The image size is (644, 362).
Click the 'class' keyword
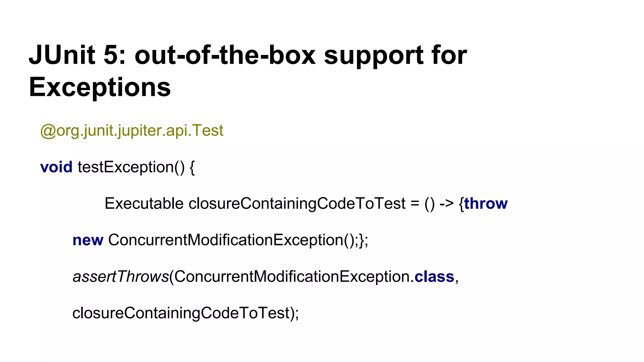click(x=434, y=277)
